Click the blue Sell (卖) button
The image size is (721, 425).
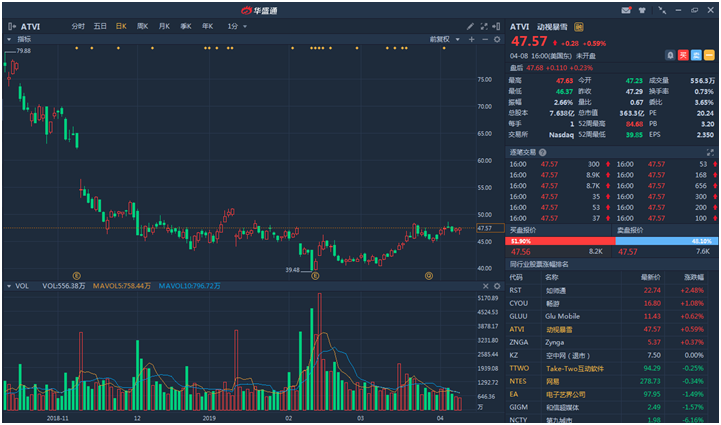pos(698,55)
